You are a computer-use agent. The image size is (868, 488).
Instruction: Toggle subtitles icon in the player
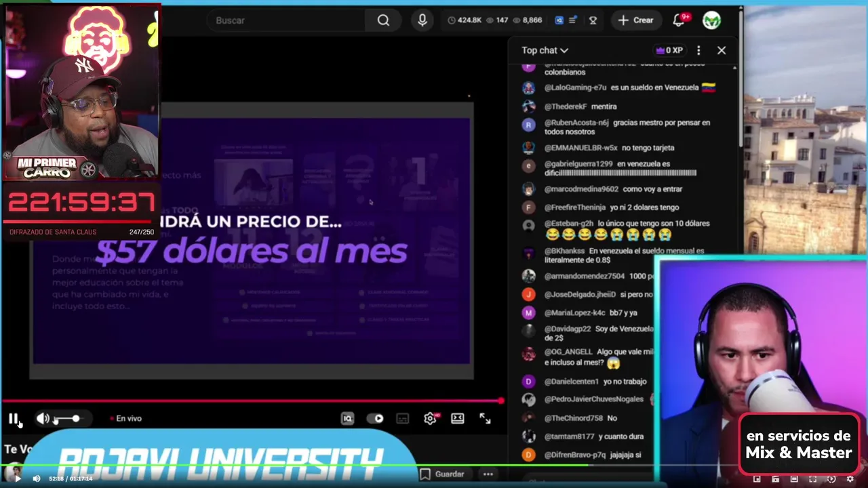[403, 419]
